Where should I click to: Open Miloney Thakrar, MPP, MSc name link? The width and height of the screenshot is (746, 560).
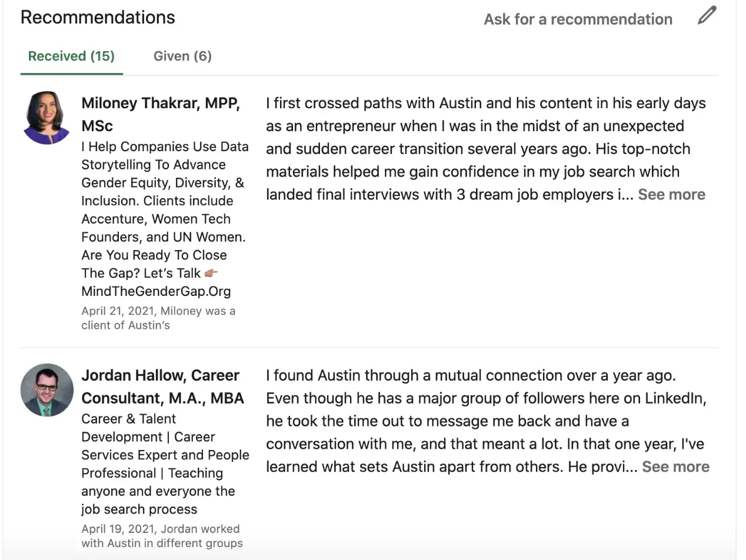click(x=161, y=114)
